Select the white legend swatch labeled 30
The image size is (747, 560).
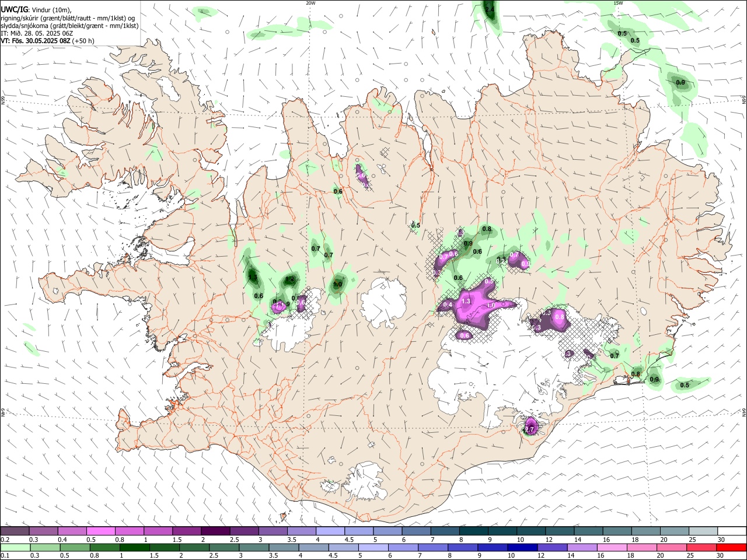click(x=731, y=531)
